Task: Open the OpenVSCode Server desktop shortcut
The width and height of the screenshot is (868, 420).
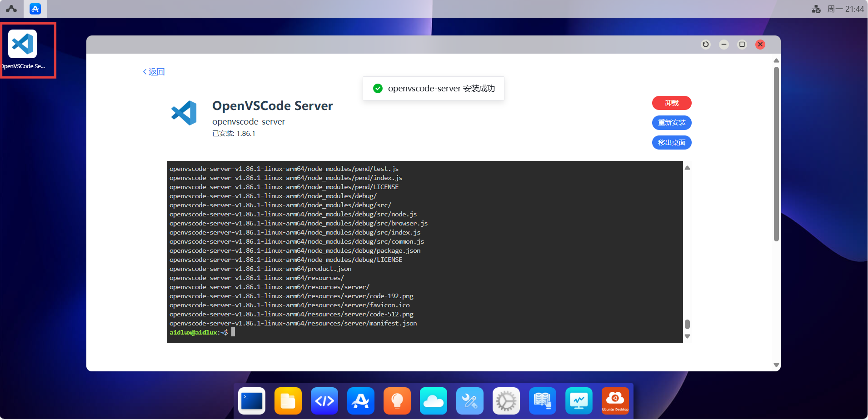Action: (23, 45)
